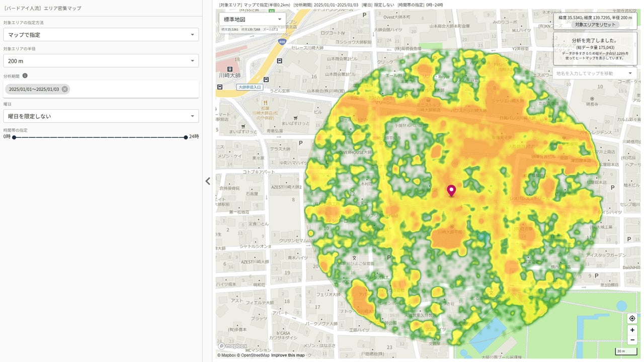Click the フェリオ大師 map label
This screenshot has width=644, height=362.
[x=330, y=294]
